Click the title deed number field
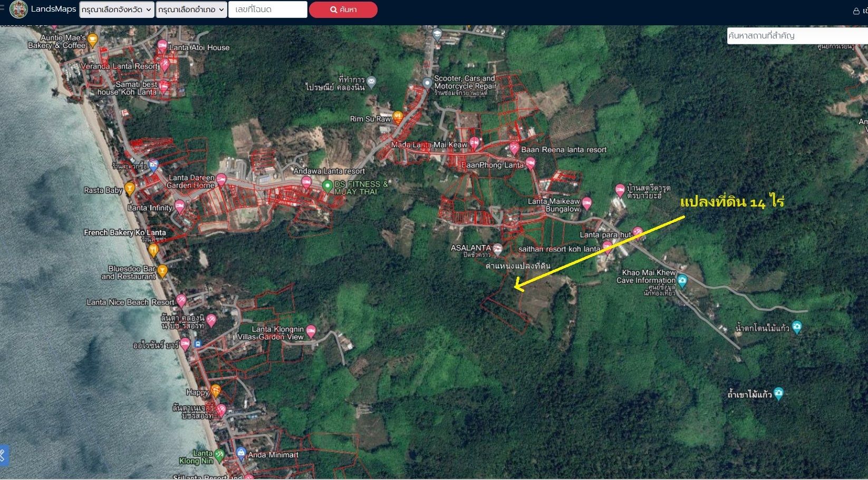Viewport: 868px width, 480px height. click(x=267, y=9)
